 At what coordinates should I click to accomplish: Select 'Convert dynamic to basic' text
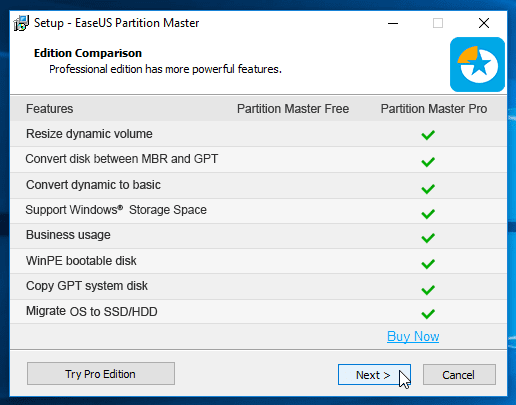point(93,185)
